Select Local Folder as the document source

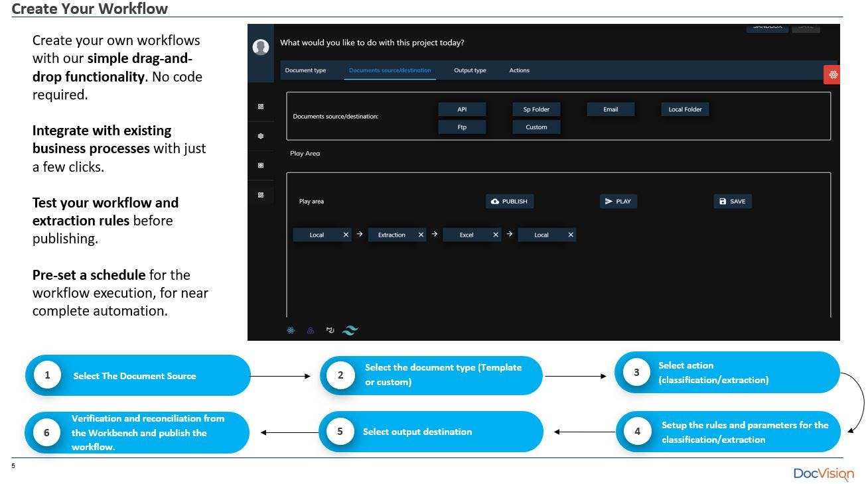685,109
